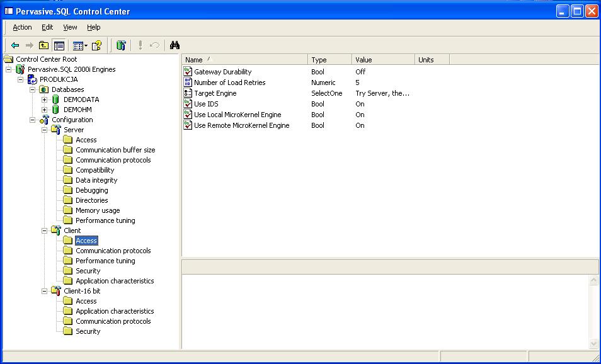Open the Action menu
Screen dimensions: 601x364
(22, 27)
